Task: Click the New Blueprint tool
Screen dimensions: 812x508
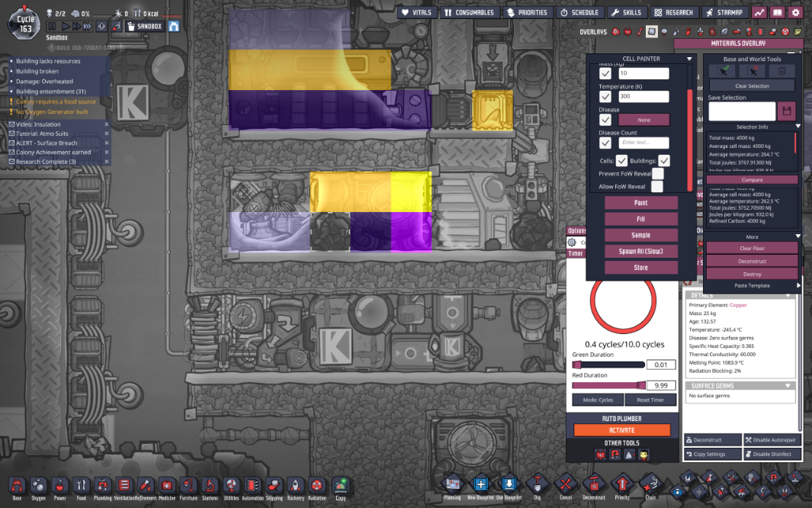Action: pos(480,484)
